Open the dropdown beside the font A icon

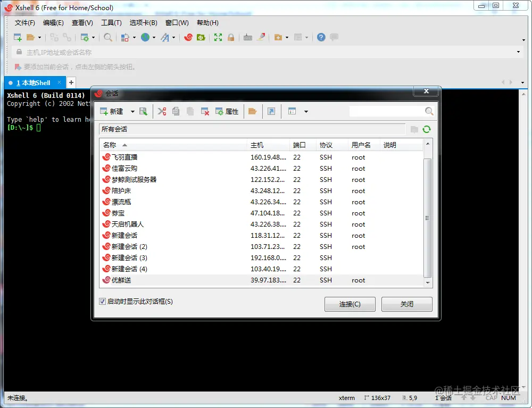coord(174,37)
